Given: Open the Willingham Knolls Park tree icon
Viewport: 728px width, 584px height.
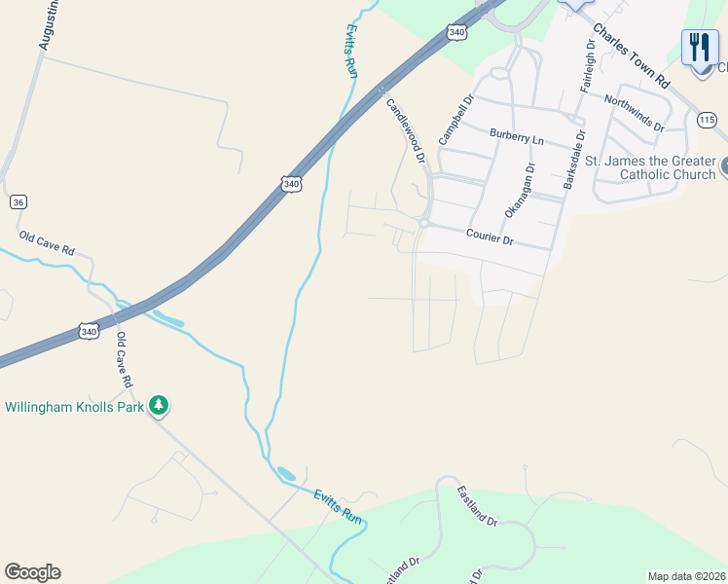Looking at the screenshot, I should click(x=159, y=406).
